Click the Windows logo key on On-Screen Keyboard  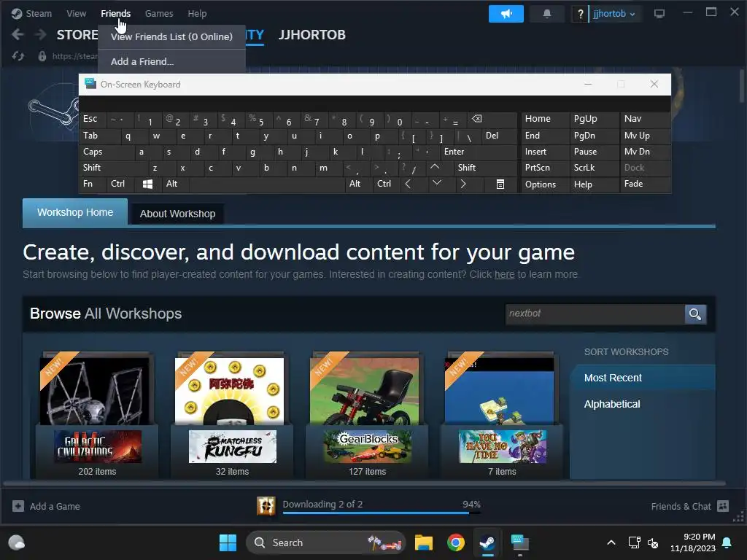tap(147, 184)
